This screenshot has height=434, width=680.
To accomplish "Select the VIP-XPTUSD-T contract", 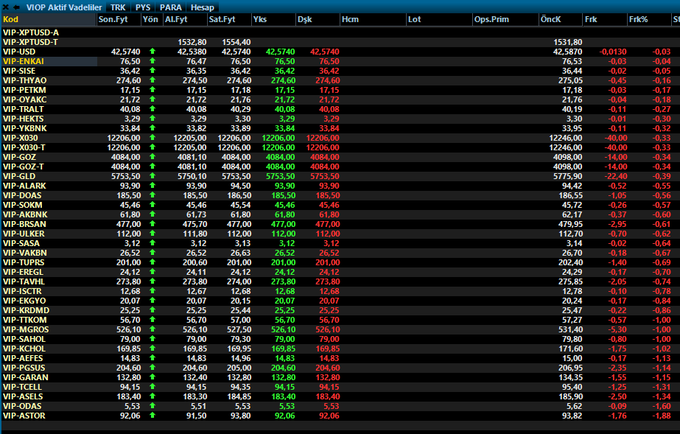I will click(30, 42).
